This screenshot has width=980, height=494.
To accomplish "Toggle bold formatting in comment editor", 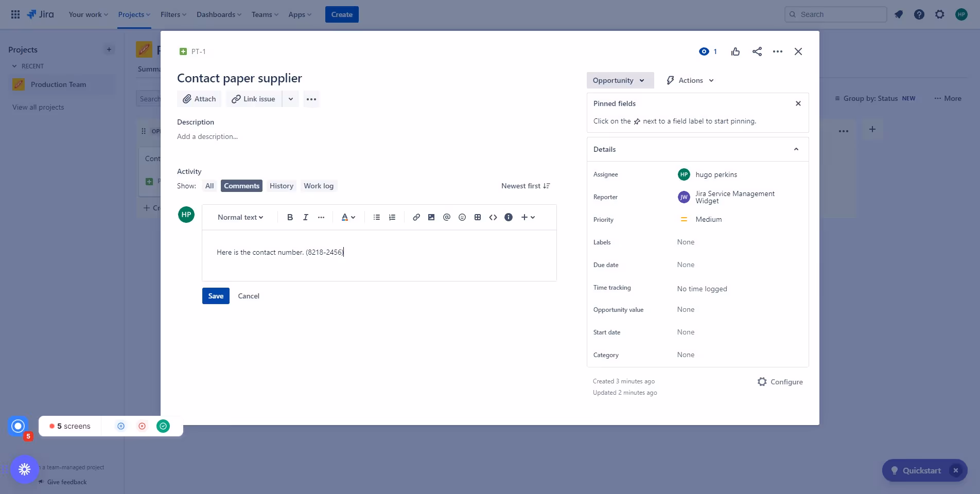I will pyautogui.click(x=290, y=217).
